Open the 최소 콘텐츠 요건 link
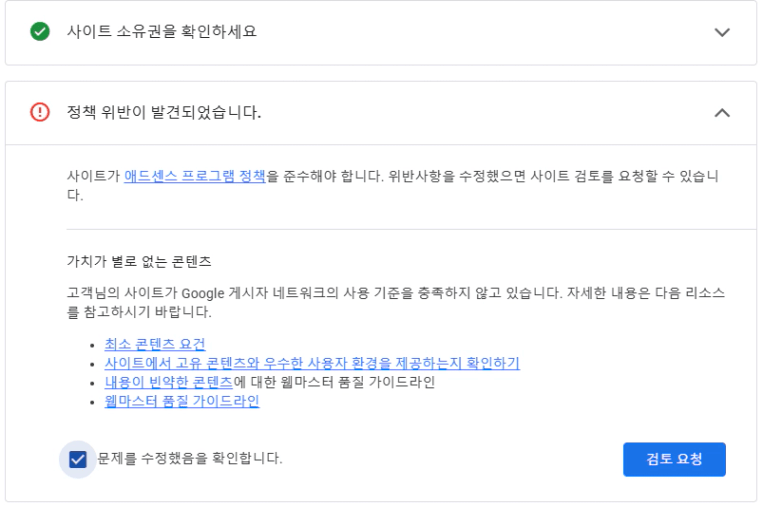Viewport: 763px width, 507px height. click(x=155, y=345)
